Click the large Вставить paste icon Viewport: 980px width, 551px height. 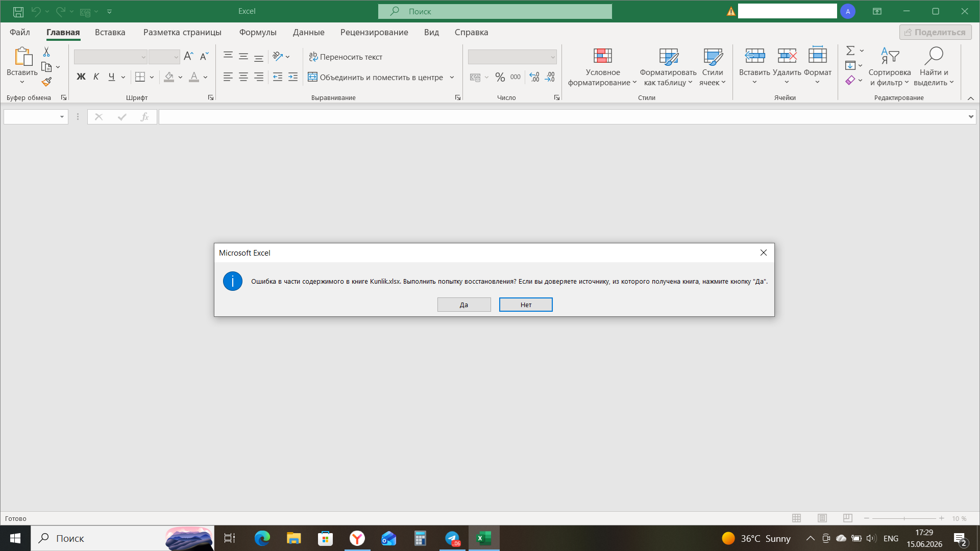22,56
